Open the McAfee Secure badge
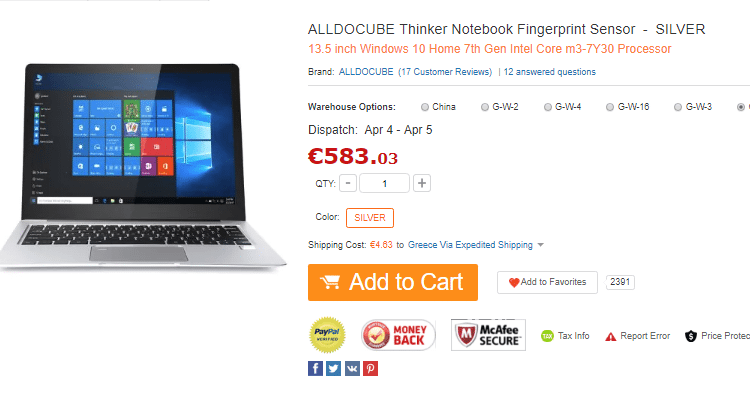 coord(488,335)
